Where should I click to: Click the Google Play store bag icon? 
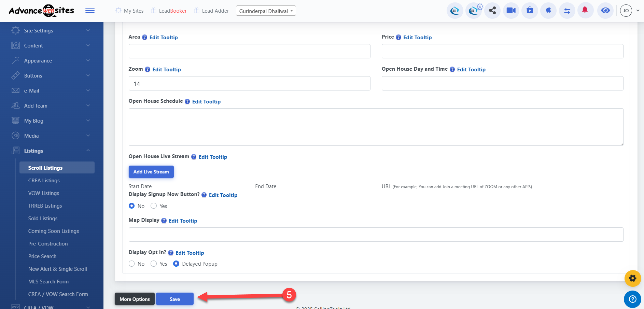click(530, 11)
